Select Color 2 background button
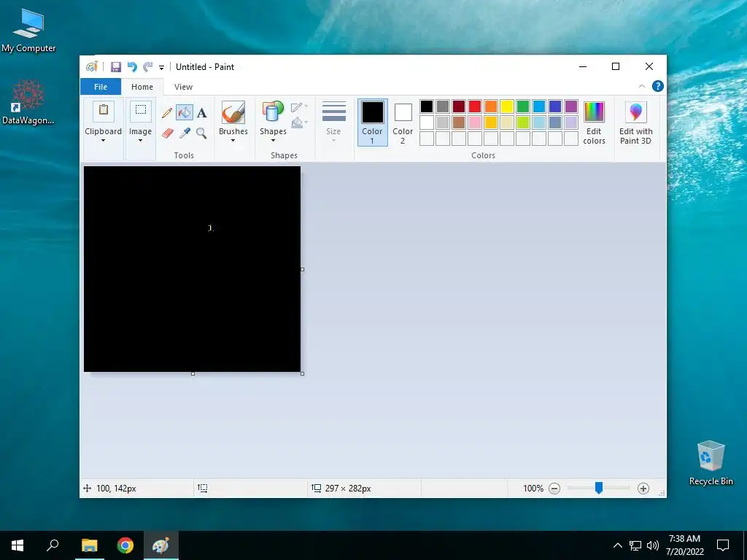Viewport: 747px width, 560px height. (x=403, y=122)
